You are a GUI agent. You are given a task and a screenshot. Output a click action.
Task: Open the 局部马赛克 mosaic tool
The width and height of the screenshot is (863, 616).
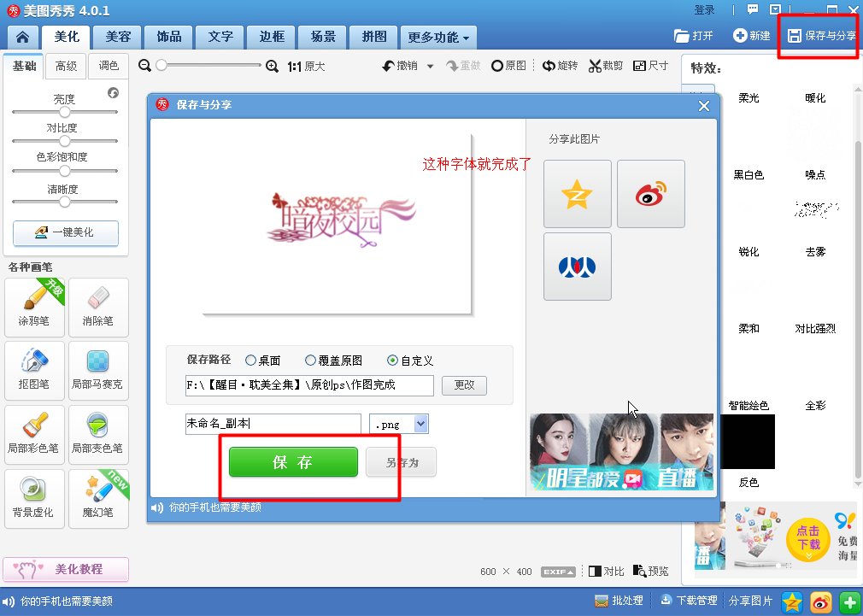click(x=98, y=370)
